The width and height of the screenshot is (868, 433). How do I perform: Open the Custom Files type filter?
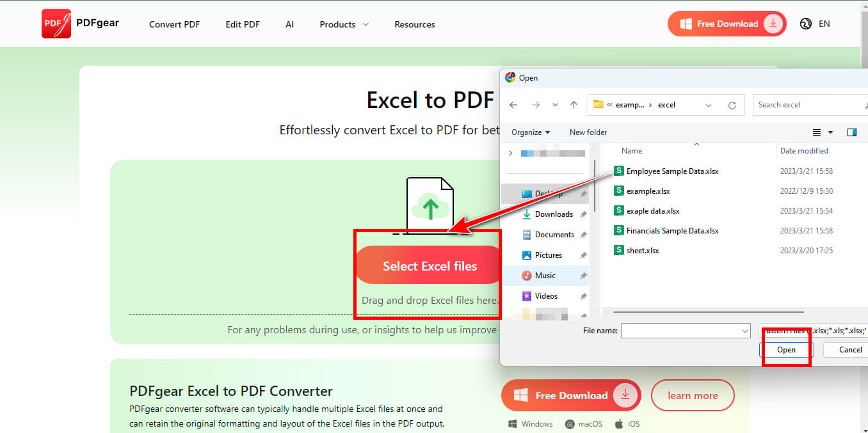[813, 331]
